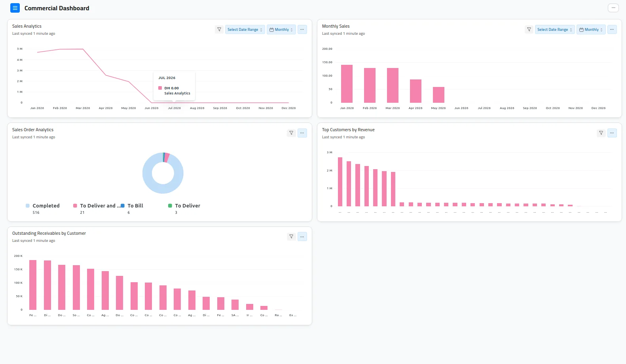Click the DH 0.00 tooltip value
Viewport: 626px width, 364px height.
pyautogui.click(x=172, y=88)
